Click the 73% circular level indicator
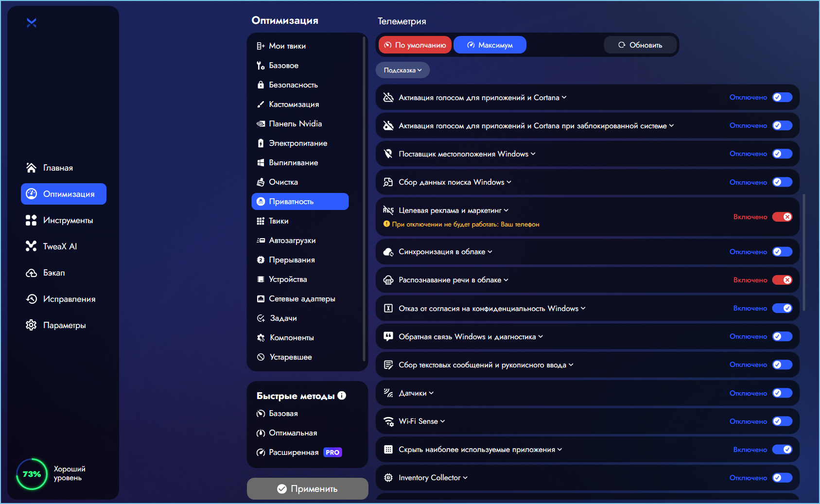The height and width of the screenshot is (504, 820). tap(32, 474)
